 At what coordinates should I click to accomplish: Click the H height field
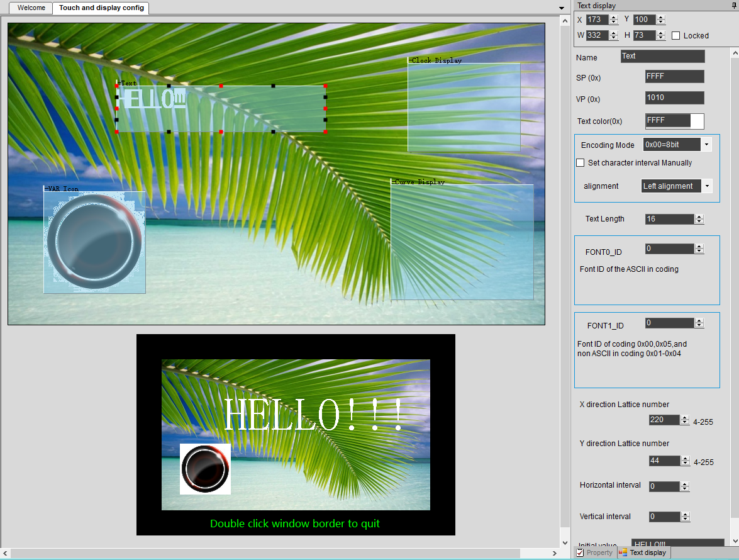point(644,35)
